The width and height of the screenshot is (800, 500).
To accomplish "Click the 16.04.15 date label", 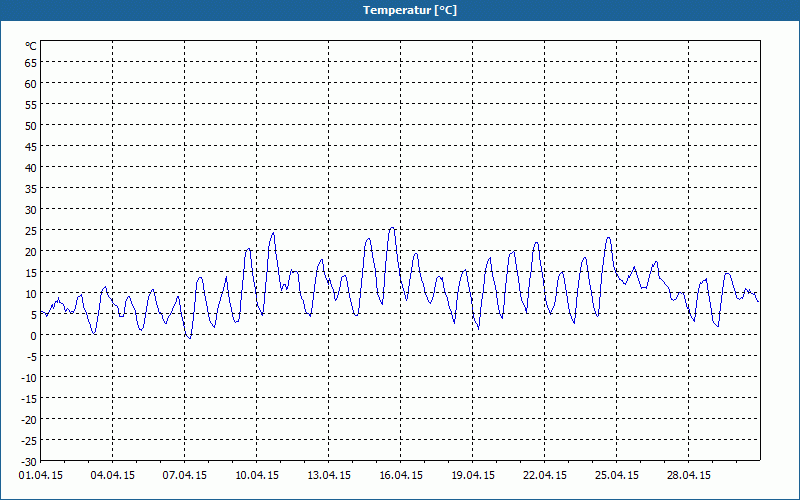I will pos(401,476).
